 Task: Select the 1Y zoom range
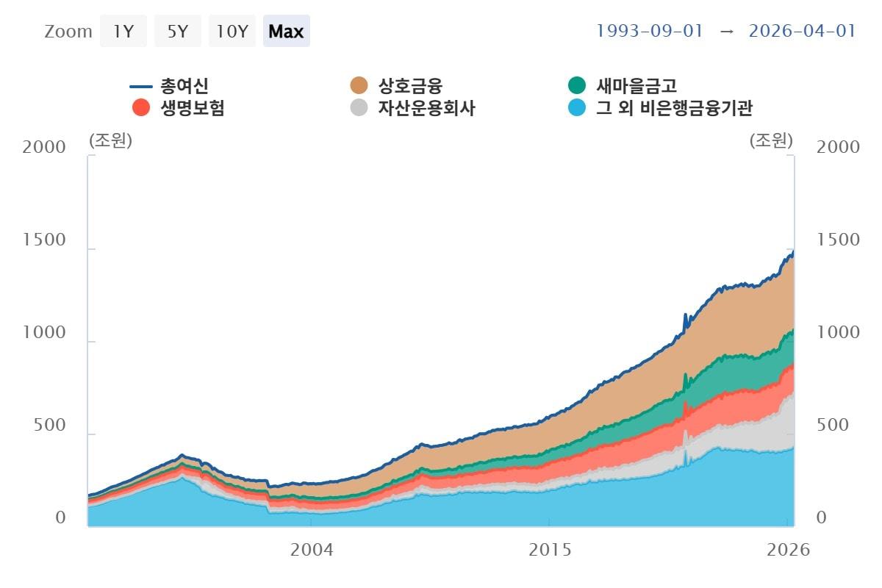click(123, 32)
